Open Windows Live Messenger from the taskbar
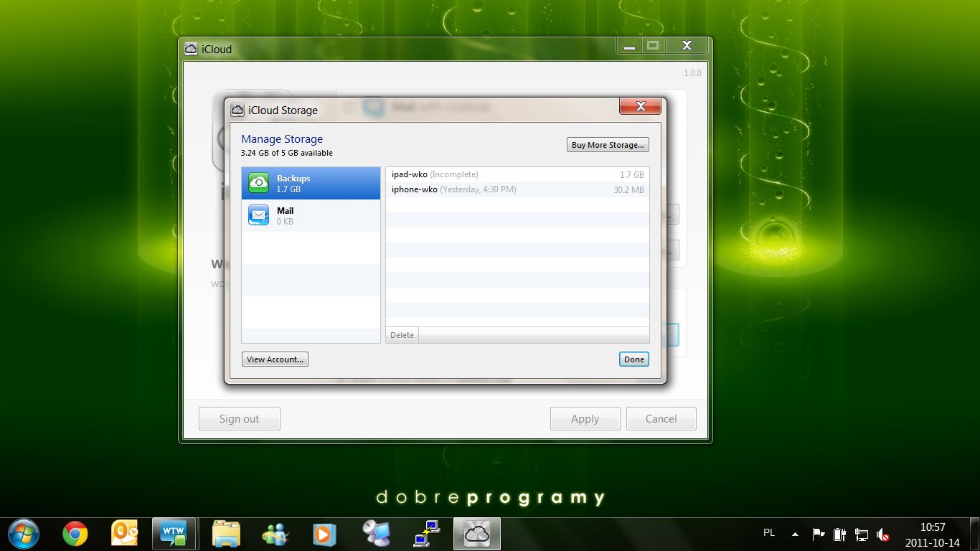Screen dimensions: 980x551 click(x=274, y=534)
